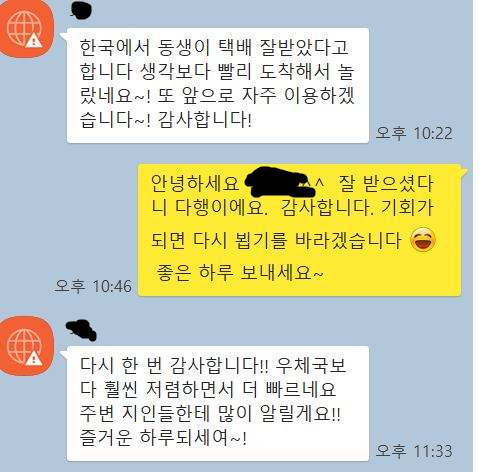Viewport: 496px width, 472px height.
Task: Click the blacked-out name inside the yellow bubble
Action: [x=279, y=182]
